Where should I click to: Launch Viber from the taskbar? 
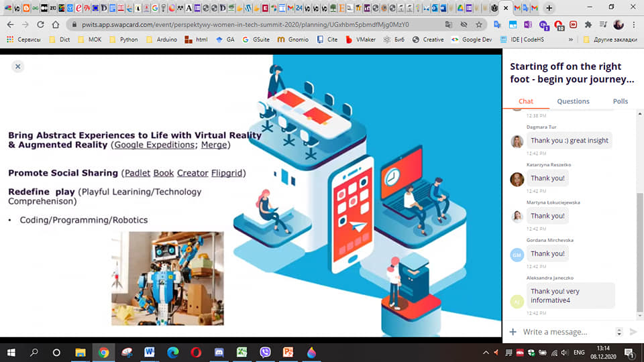point(264,352)
